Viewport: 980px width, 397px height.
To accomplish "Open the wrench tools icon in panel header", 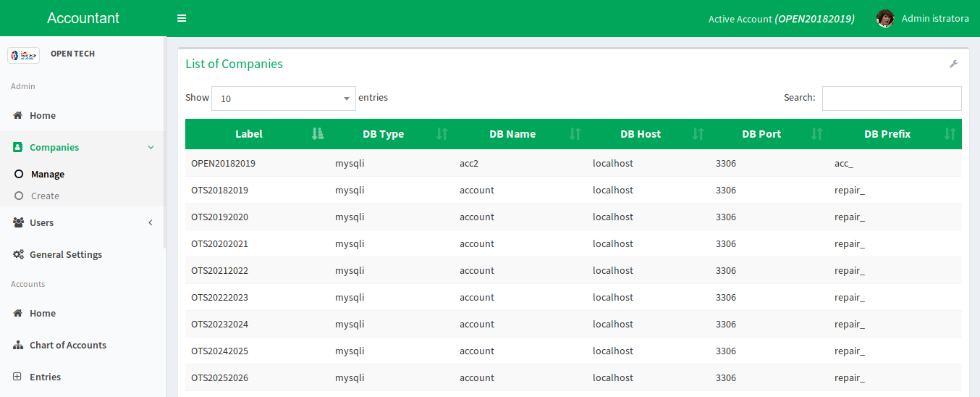I will (953, 64).
